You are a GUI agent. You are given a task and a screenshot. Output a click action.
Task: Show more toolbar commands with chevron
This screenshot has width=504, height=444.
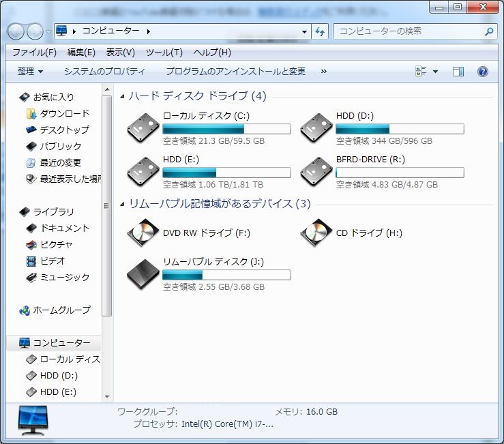click(324, 72)
